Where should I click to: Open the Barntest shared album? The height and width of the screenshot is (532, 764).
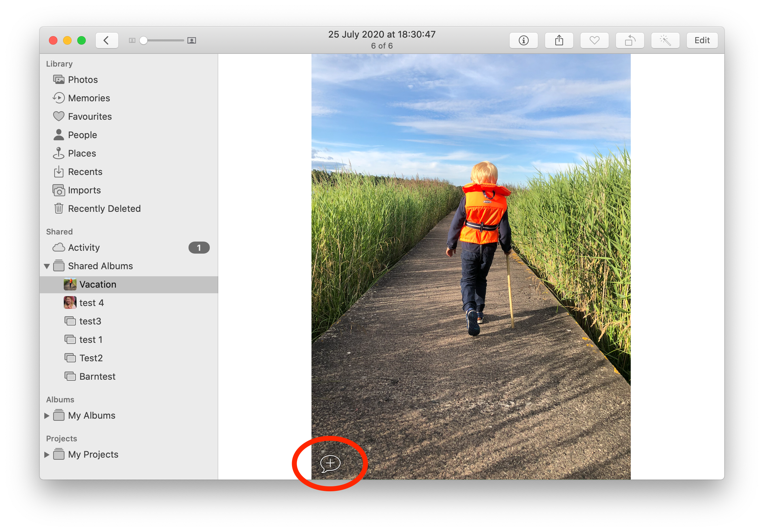tap(129, 377)
